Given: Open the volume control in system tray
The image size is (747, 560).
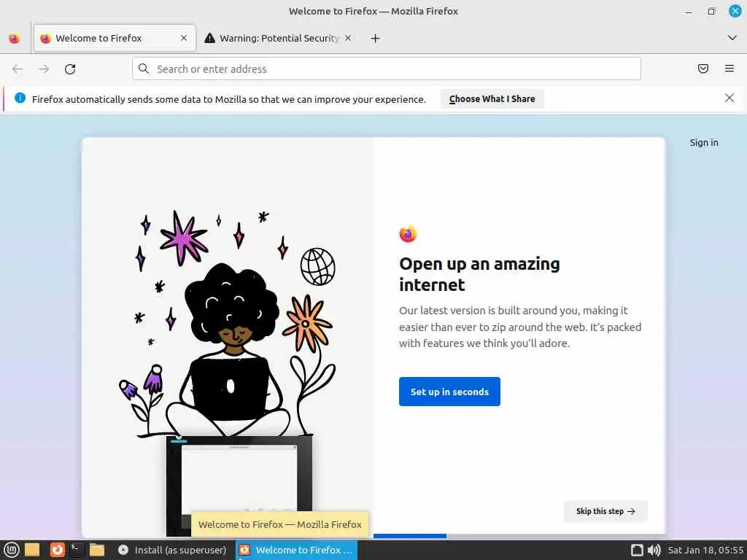Looking at the screenshot, I should click(x=654, y=550).
